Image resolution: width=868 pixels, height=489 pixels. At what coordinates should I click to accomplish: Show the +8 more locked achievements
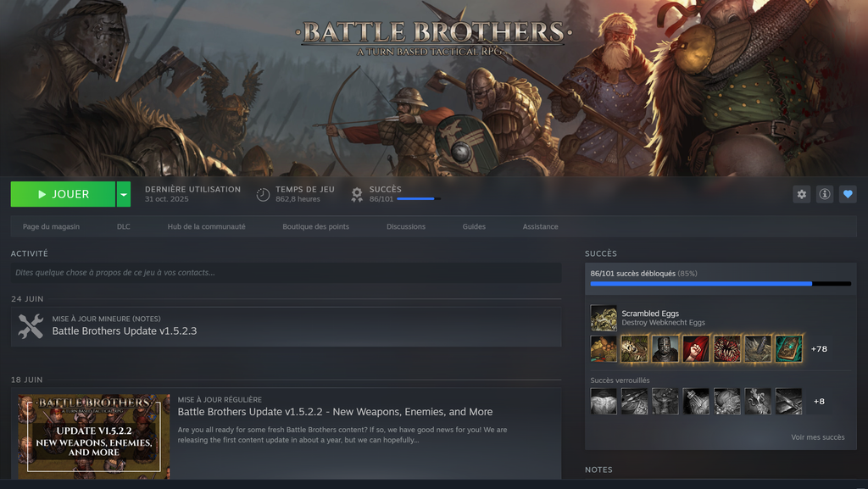819,401
